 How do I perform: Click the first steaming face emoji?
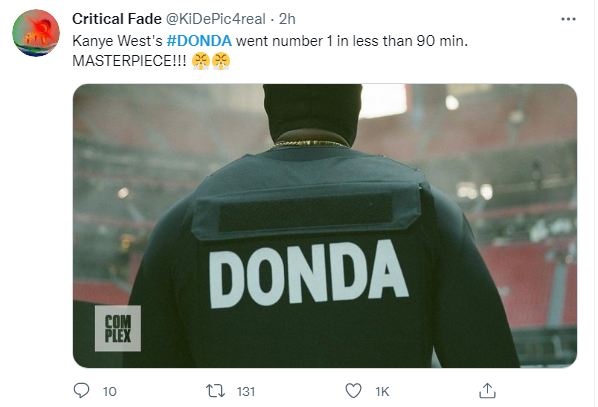201,61
